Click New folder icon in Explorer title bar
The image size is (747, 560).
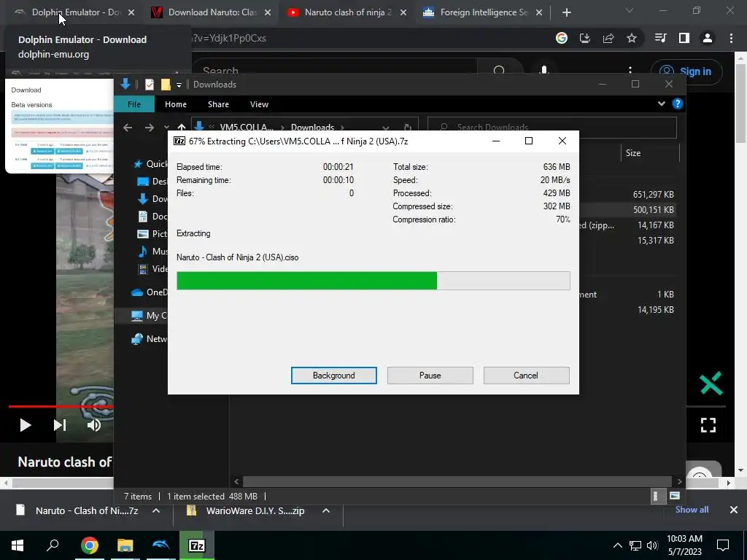(x=166, y=85)
